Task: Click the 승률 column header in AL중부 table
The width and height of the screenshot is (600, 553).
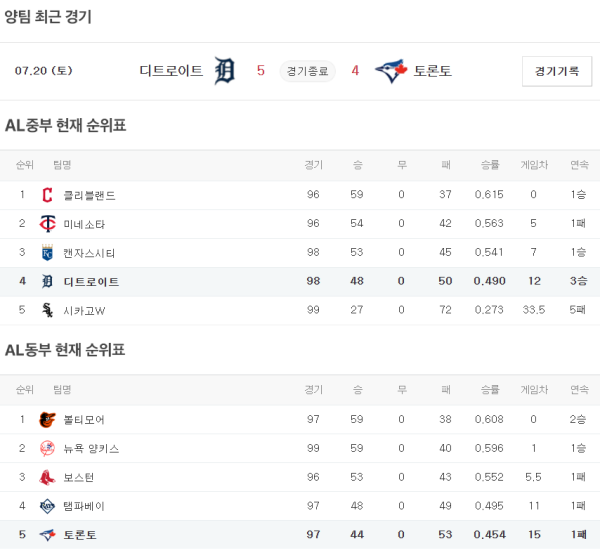Action: coord(490,165)
